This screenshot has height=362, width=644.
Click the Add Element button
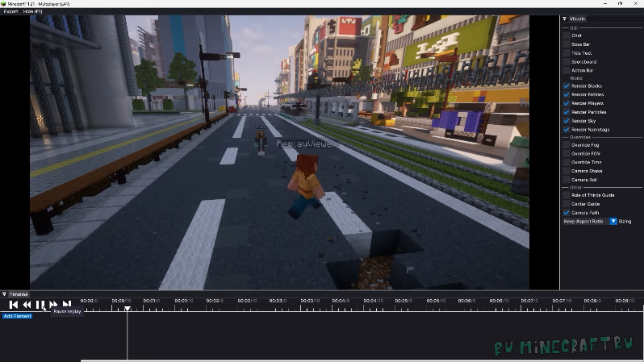point(17,316)
